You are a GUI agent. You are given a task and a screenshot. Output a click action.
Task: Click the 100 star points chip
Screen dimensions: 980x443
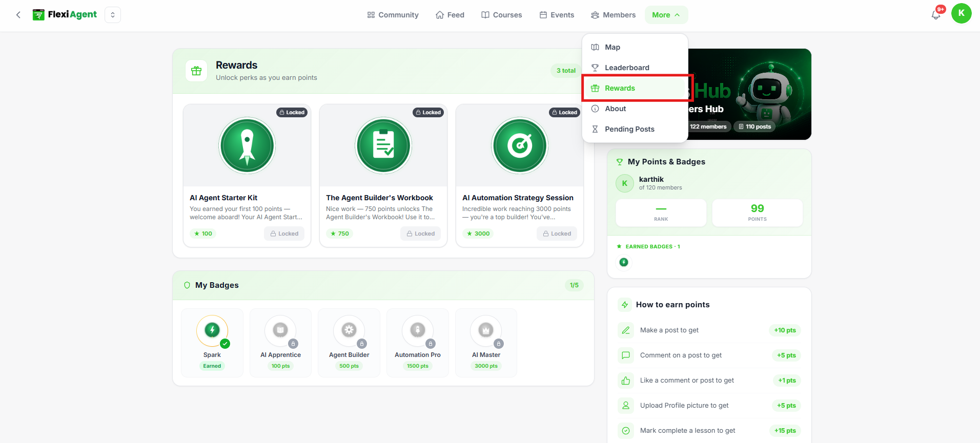[203, 234]
